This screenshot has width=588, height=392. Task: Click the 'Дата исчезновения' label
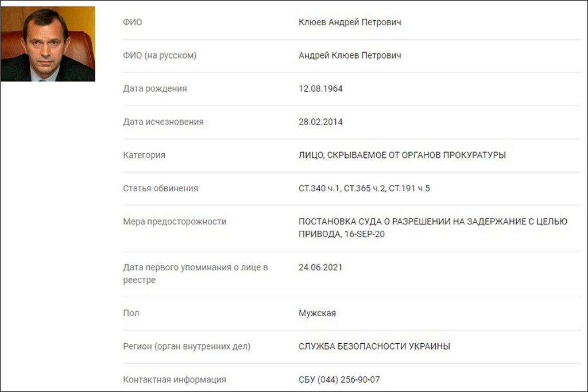point(163,122)
